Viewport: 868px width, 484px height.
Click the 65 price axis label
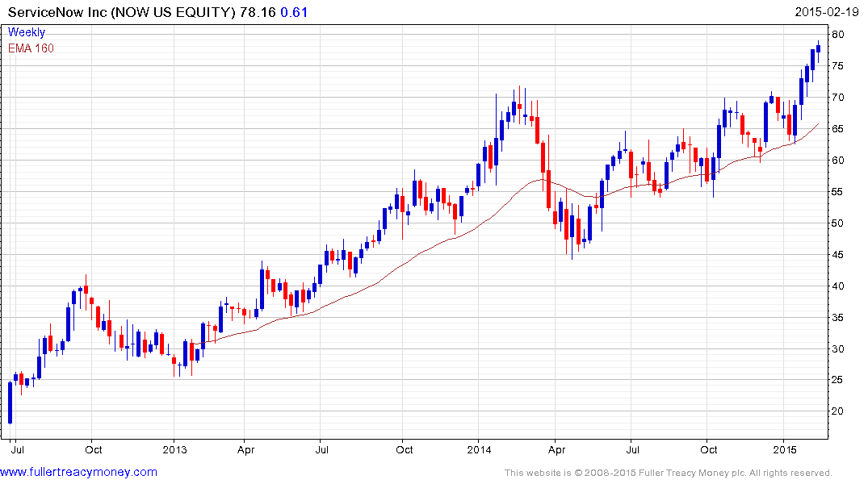pos(838,129)
